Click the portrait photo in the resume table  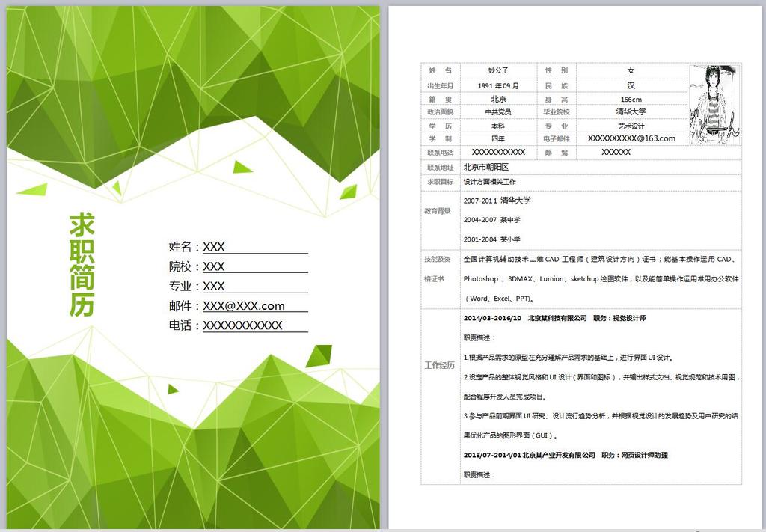[714, 105]
